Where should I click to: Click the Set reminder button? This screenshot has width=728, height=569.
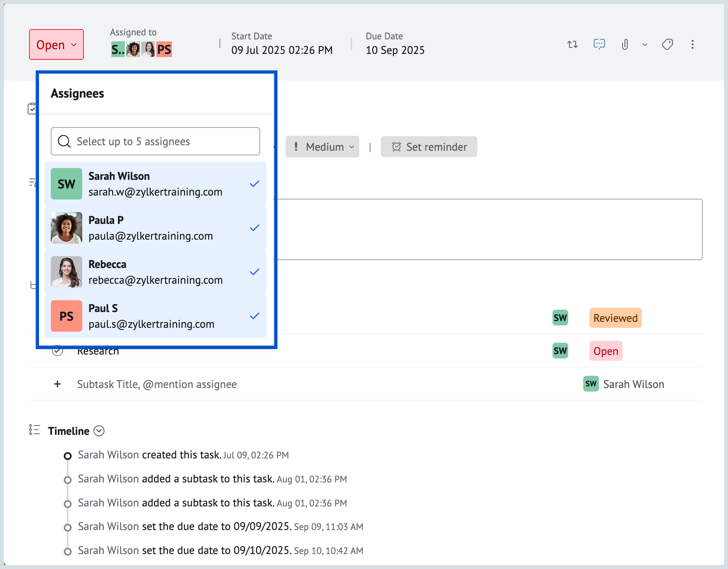(x=429, y=146)
